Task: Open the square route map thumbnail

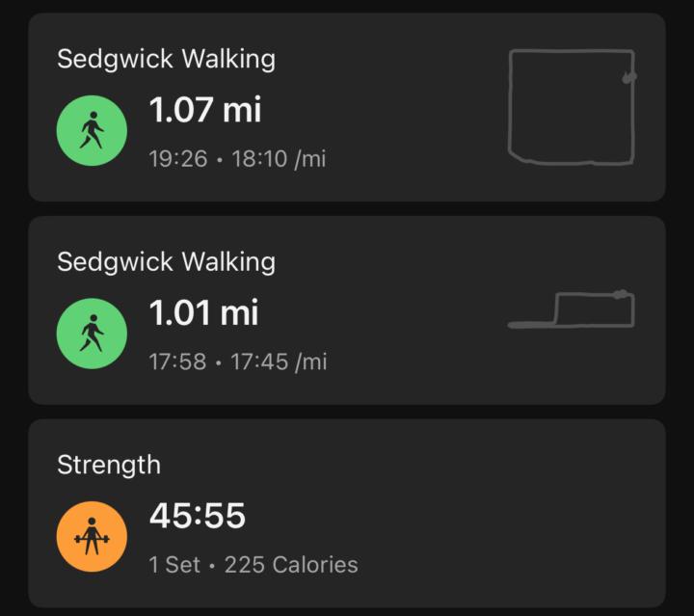Action: [572, 106]
